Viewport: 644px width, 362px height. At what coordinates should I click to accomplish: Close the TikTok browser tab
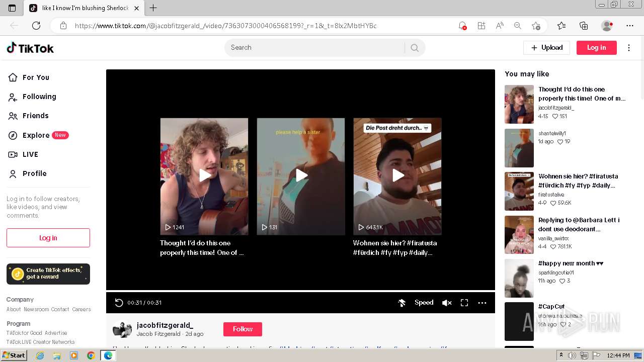click(x=136, y=8)
